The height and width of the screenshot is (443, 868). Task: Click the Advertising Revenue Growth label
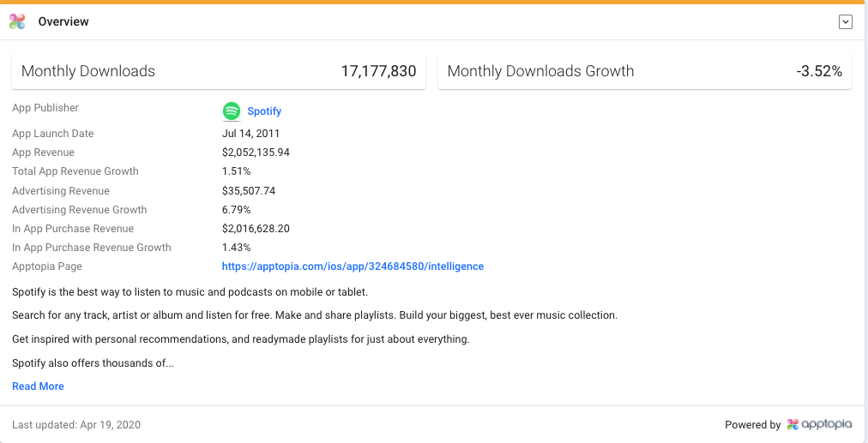coord(80,210)
